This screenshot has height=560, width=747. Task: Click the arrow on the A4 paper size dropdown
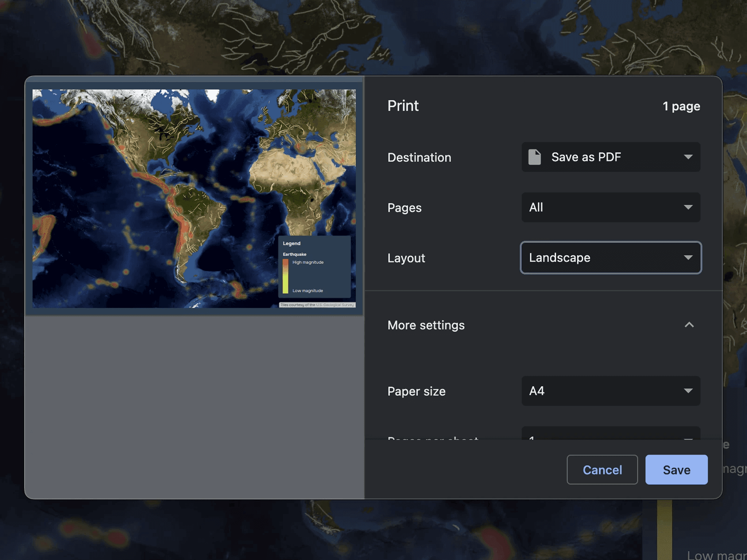click(688, 391)
